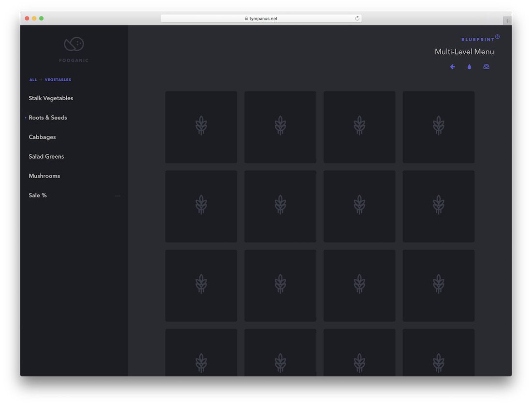Open a new browser tab with plus button
This screenshot has width=532, height=405.
[x=507, y=21]
